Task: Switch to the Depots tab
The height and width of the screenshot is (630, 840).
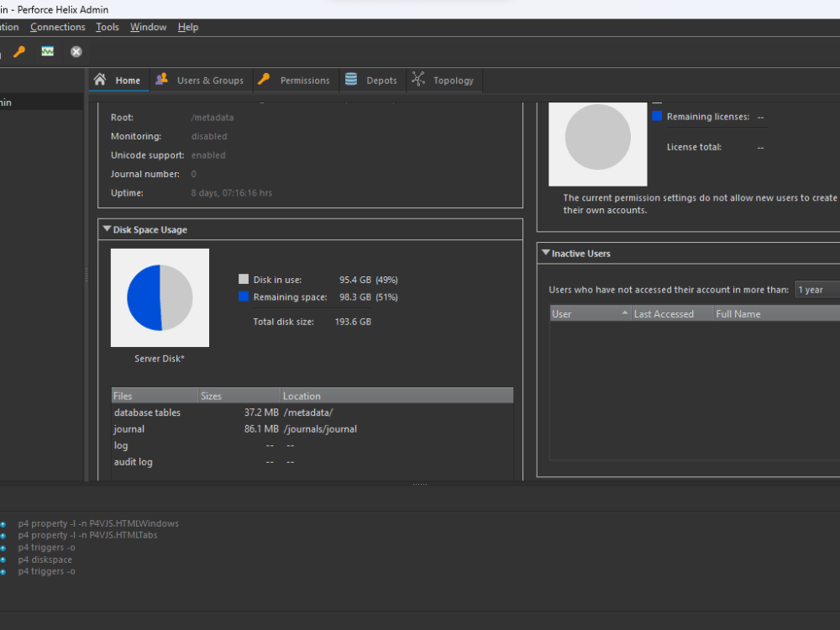Action: point(372,80)
